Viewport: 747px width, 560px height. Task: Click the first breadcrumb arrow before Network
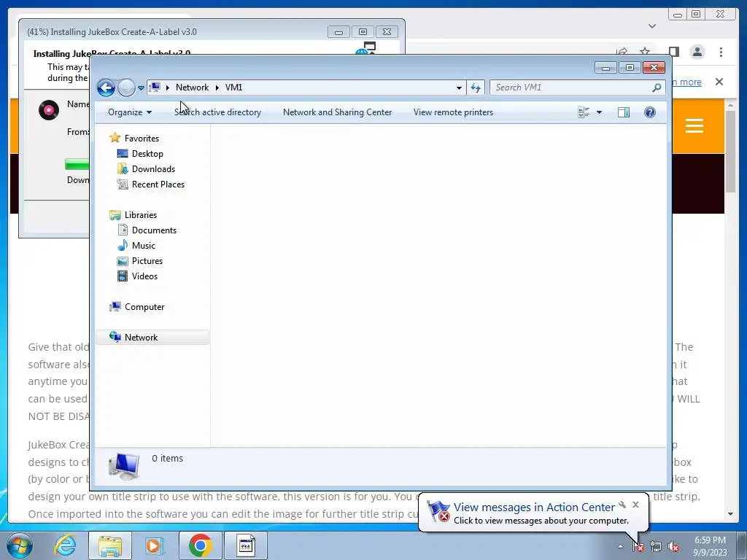click(x=168, y=87)
